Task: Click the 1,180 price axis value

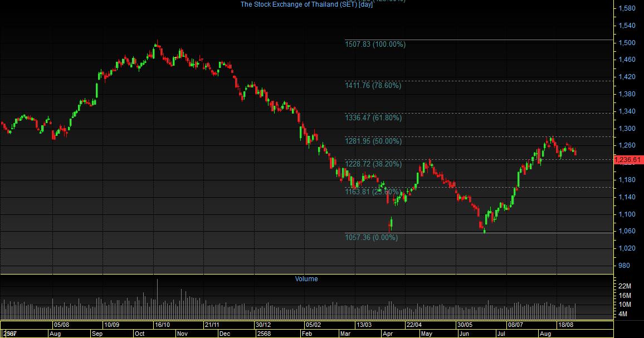Action: (x=627, y=180)
